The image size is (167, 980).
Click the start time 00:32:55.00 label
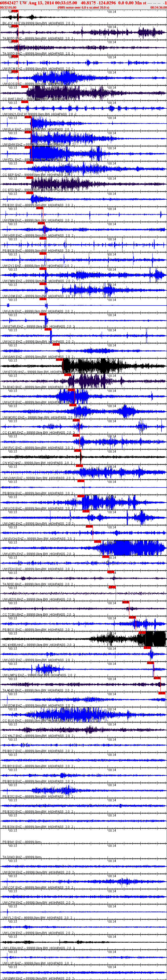(8, 7)
